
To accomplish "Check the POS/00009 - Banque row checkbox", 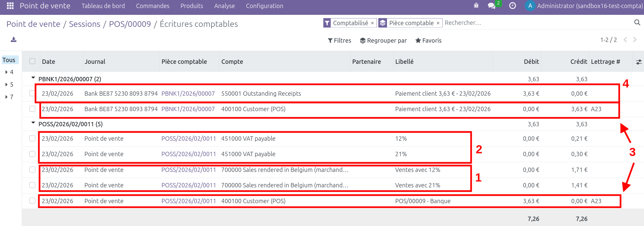I will click(x=32, y=201).
